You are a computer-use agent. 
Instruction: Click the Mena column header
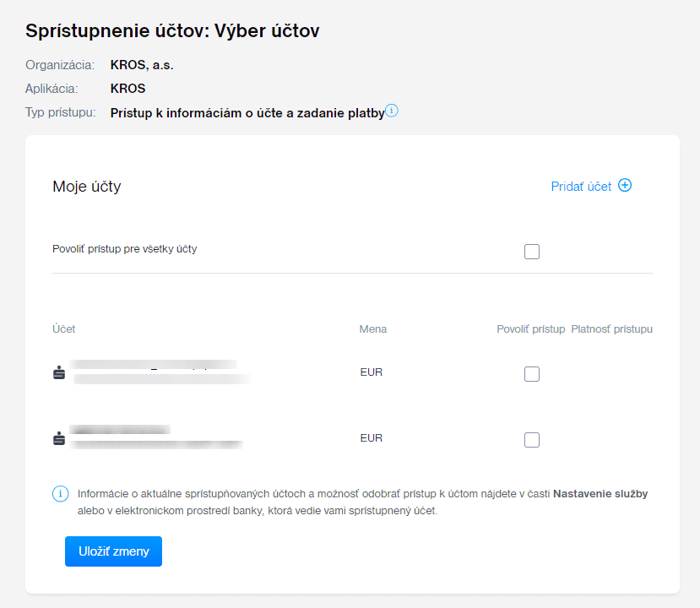(x=373, y=328)
